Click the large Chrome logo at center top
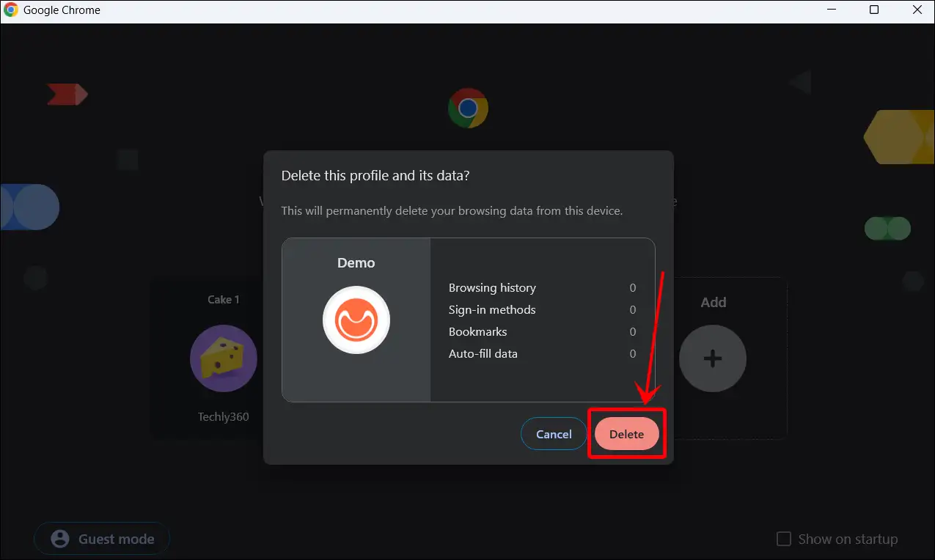Screen dimensions: 935x560 [468, 108]
